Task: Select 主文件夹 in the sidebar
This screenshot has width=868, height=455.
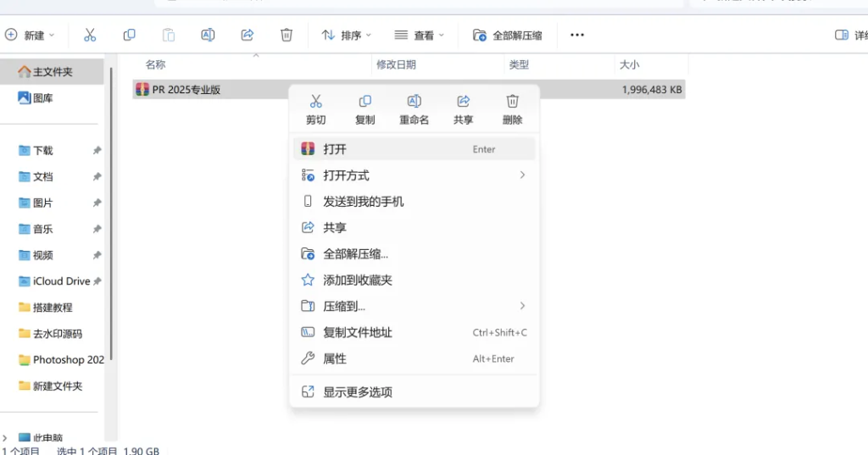Action: pos(52,72)
